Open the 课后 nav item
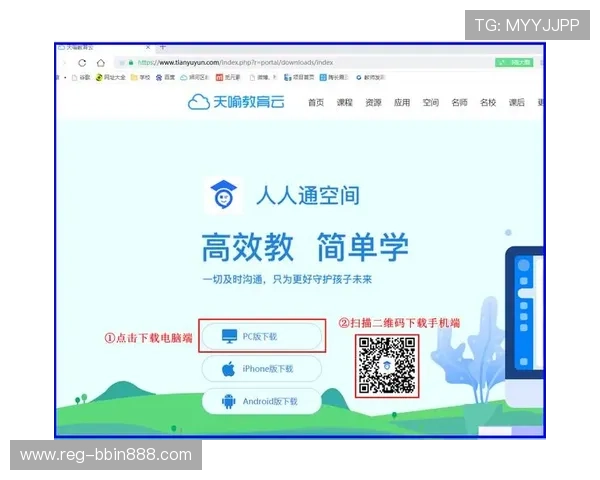The image size is (600, 480). click(x=517, y=103)
